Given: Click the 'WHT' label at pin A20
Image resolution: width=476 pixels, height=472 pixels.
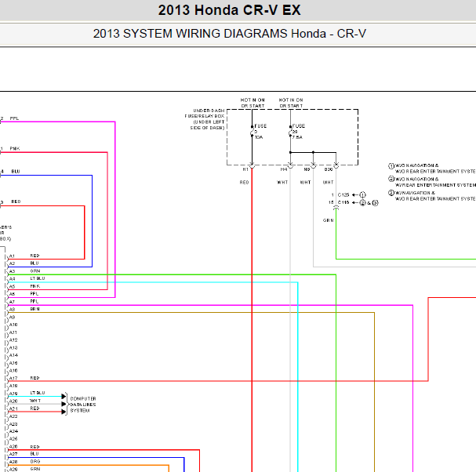Looking at the screenshot, I should tap(35, 401).
